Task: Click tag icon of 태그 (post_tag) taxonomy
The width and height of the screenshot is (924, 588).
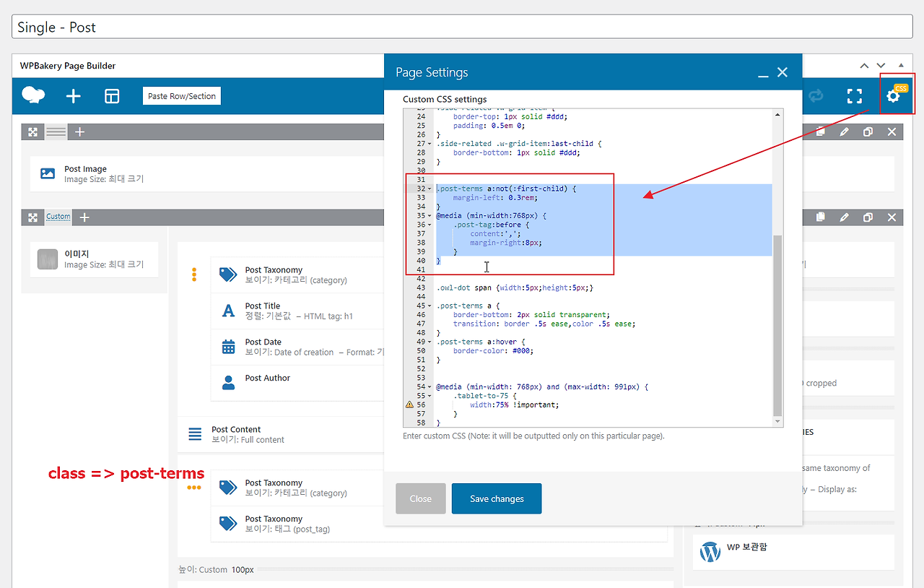Action: pos(229,524)
